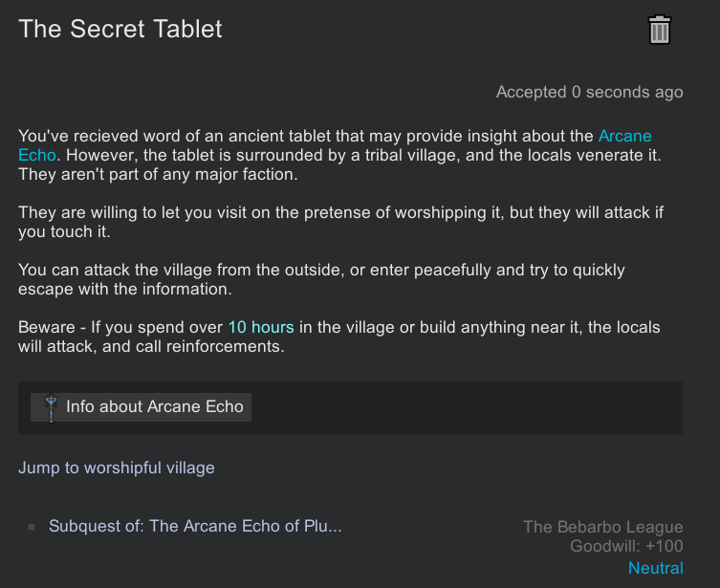Jump to worshipful village

(117, 468)
